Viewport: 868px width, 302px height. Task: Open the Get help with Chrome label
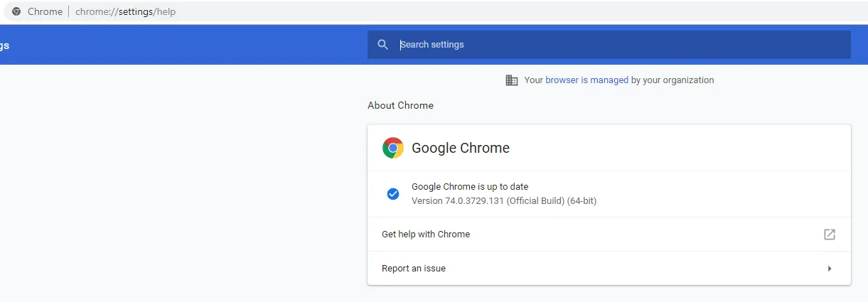point(426,234)
